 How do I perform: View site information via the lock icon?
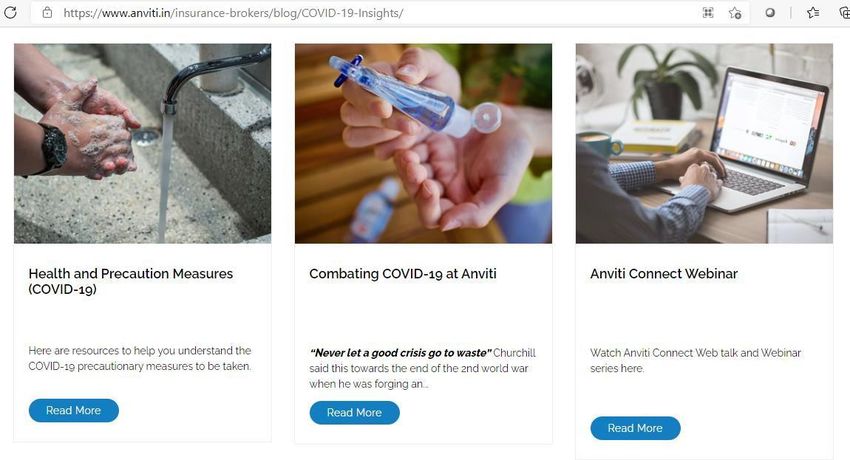tap(48, 12)
